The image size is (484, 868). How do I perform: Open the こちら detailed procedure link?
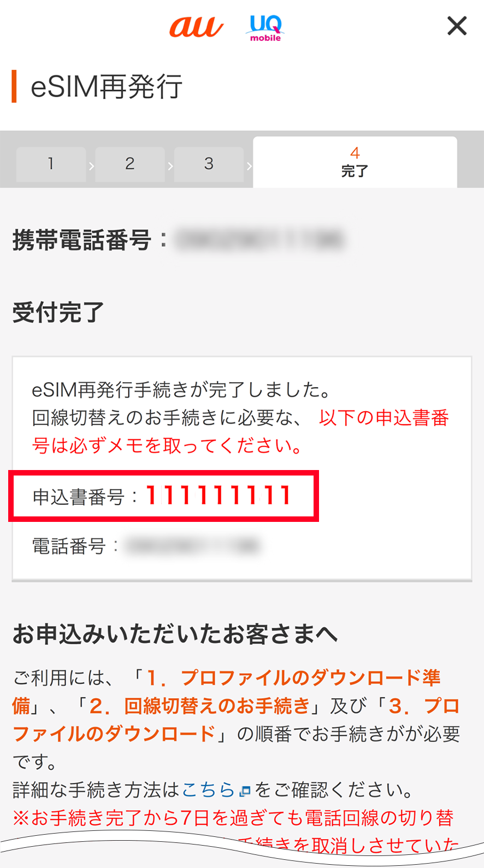208,789
